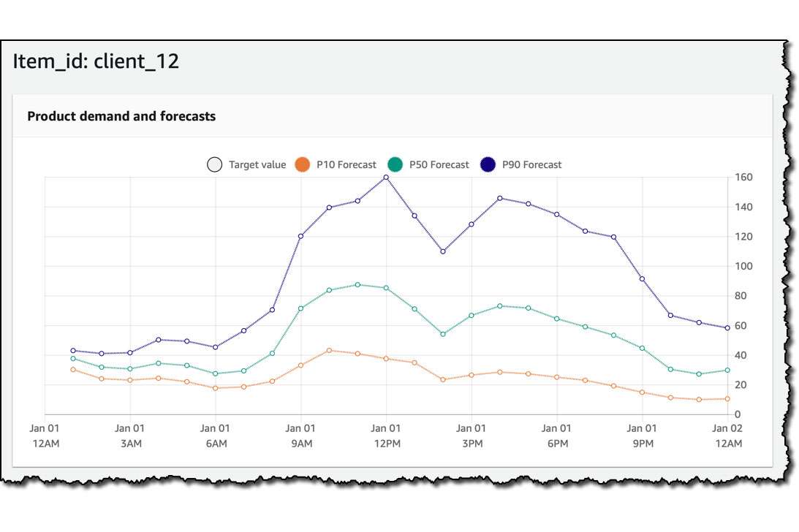
Task: Select the last P50 point at Jan 02 12AM
Action: pyautogui.click(x=727, y=370)
